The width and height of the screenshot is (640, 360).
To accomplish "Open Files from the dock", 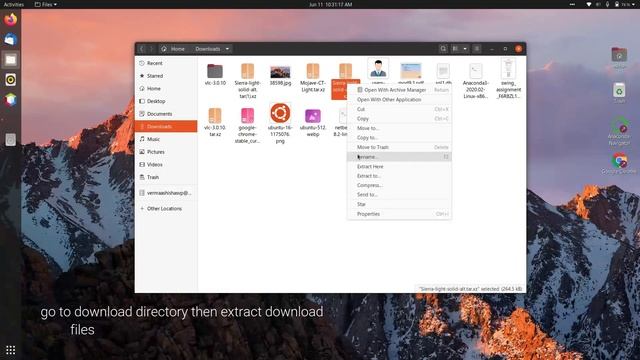I will coord(11,60).
